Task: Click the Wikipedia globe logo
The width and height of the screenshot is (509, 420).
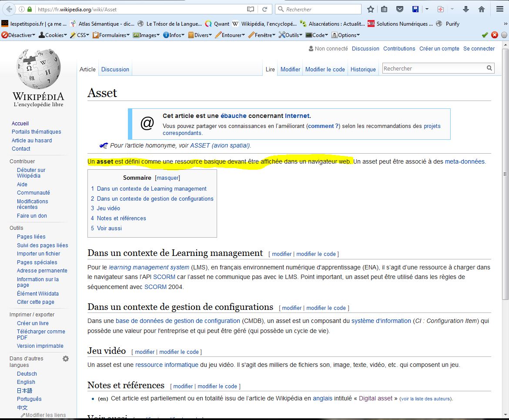Action: (x=38, y=69)
